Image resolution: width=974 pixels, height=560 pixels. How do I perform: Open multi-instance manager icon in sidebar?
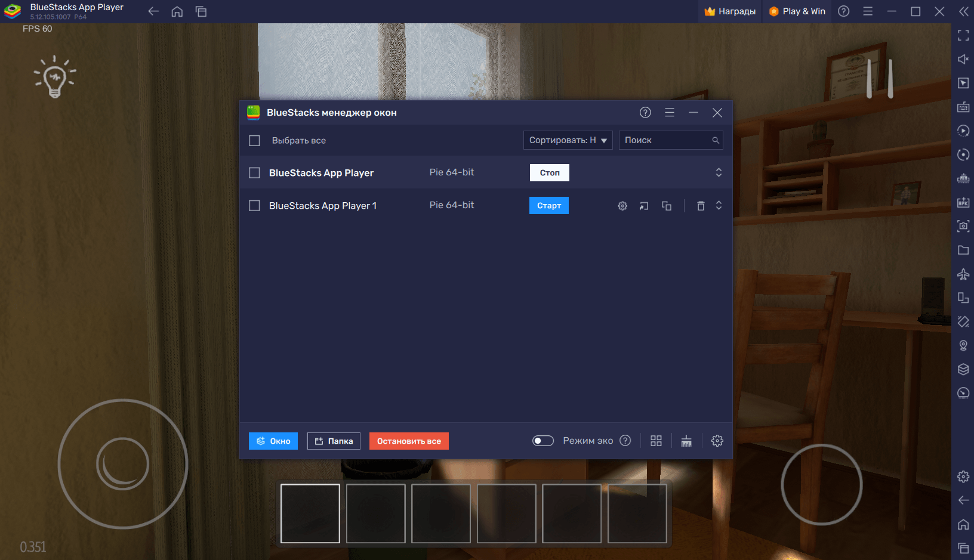pos(963,178)
